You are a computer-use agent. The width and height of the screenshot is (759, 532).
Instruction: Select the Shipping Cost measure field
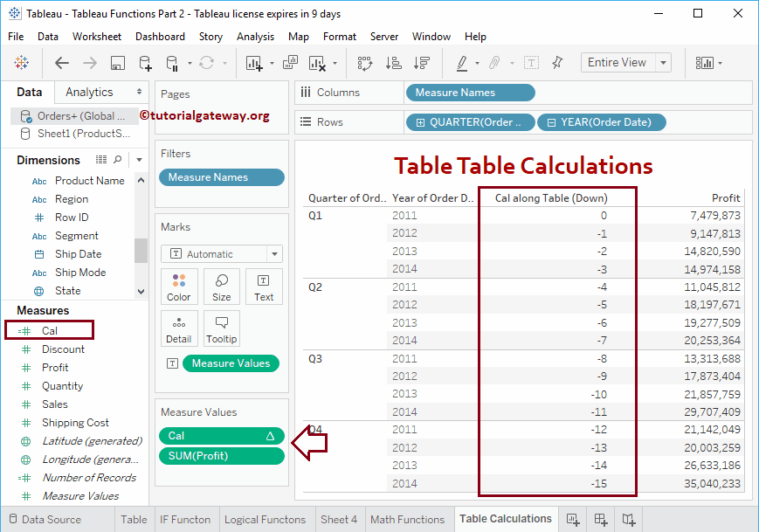(75, 423)
